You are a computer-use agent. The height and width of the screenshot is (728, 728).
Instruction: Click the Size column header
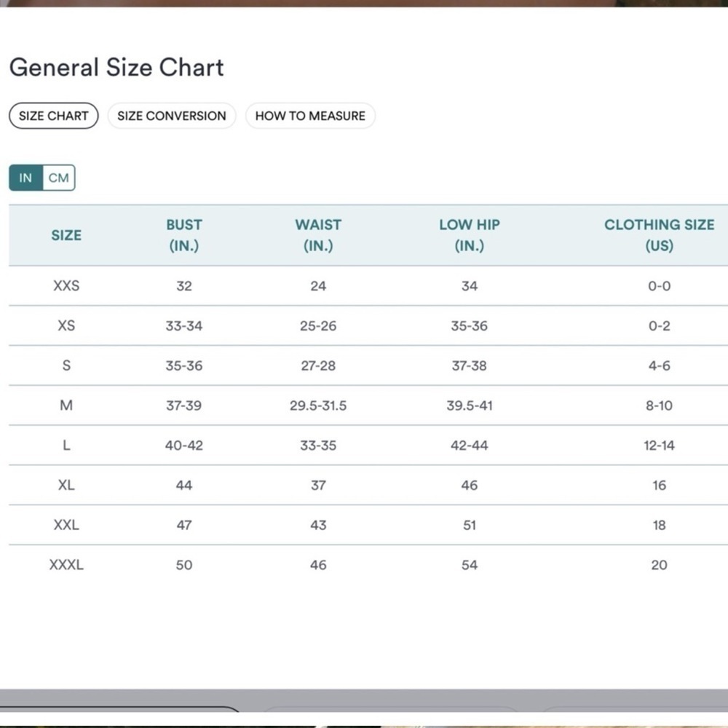pyautogui.click(x=66, y=235)
